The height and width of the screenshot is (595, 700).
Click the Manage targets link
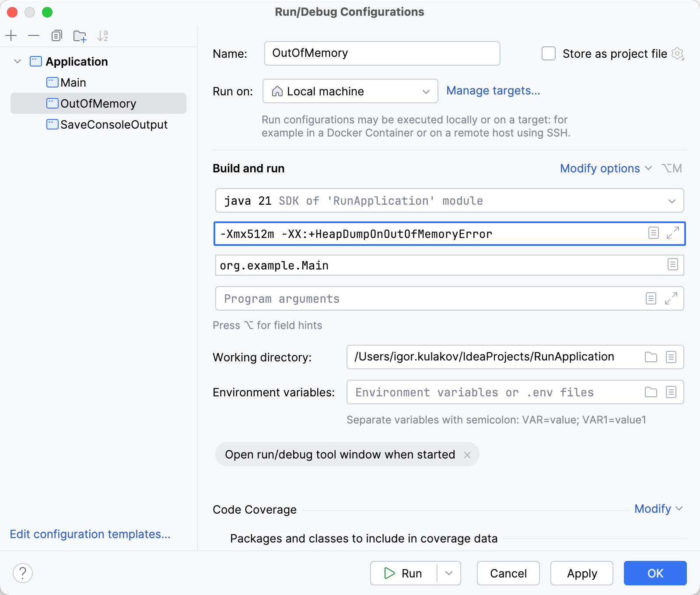coord(493,91)
